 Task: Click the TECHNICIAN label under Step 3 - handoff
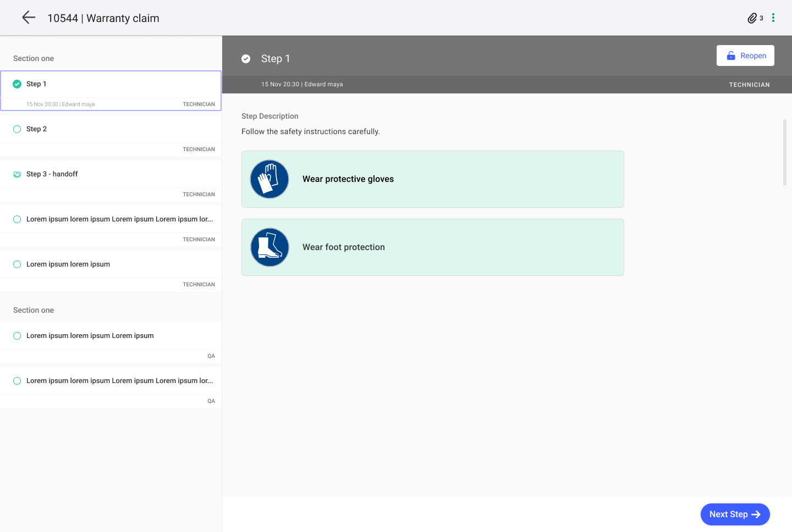tap(199, 195)
